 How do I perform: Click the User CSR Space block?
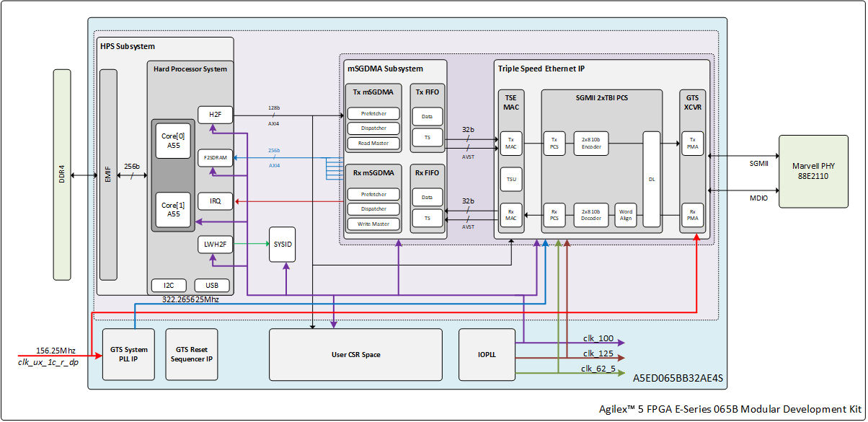coord(355,355)
